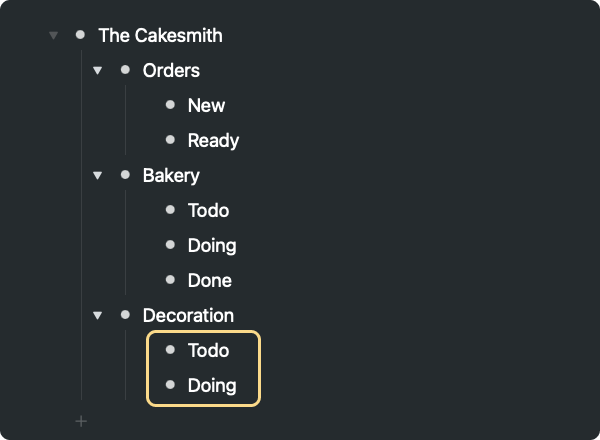Image resolution: width=600 pixels, height=440 pixels.
Task: Select the Ready item text
Action: 213,141
